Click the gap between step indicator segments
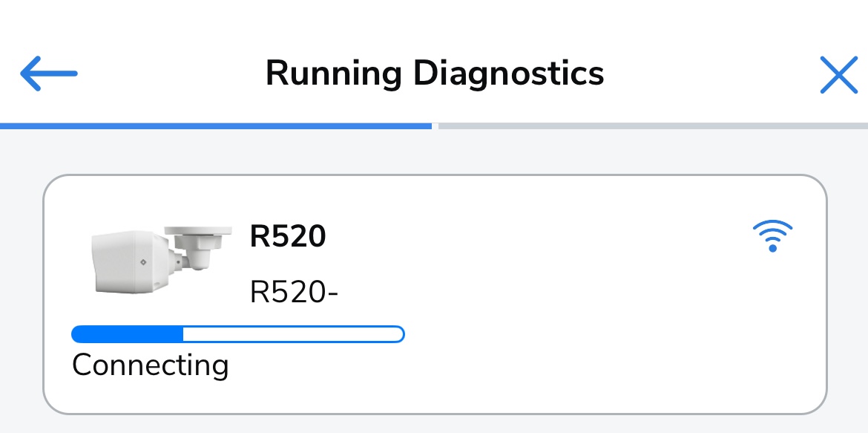Screen dimensions: 868x433 point(435,126)
